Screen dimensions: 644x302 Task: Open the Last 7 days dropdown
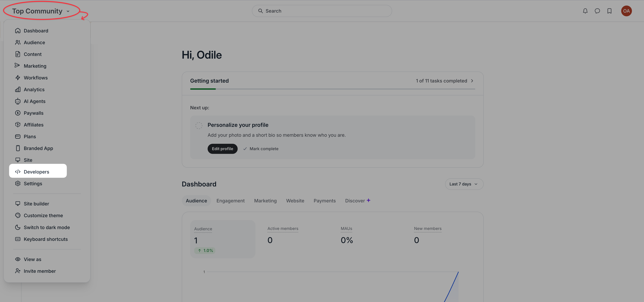[464, 184]
